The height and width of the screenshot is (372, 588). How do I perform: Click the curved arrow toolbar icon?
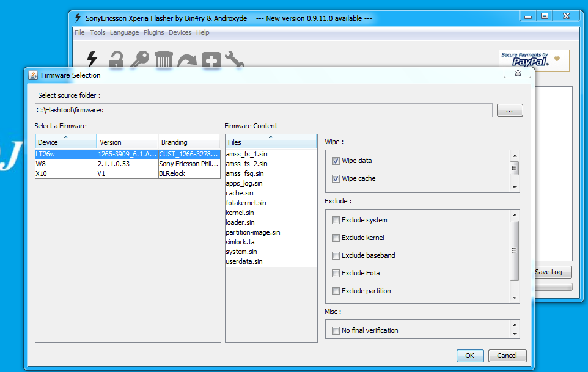pyautogui.click(x=187, y=60)
